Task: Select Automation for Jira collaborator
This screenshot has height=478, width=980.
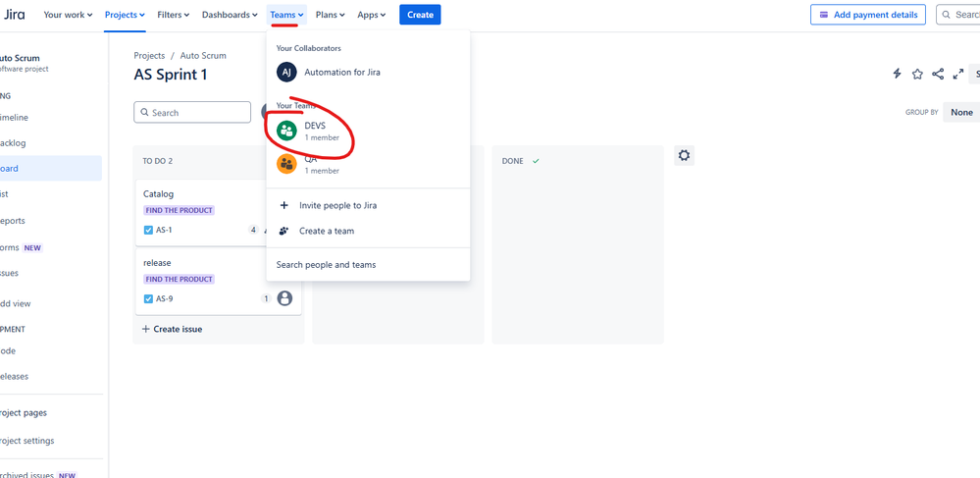Action: point(368,72)
